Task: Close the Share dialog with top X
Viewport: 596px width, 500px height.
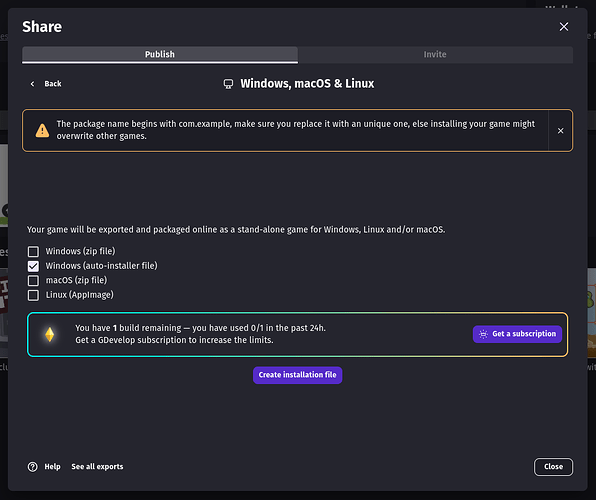Action: 564,27
